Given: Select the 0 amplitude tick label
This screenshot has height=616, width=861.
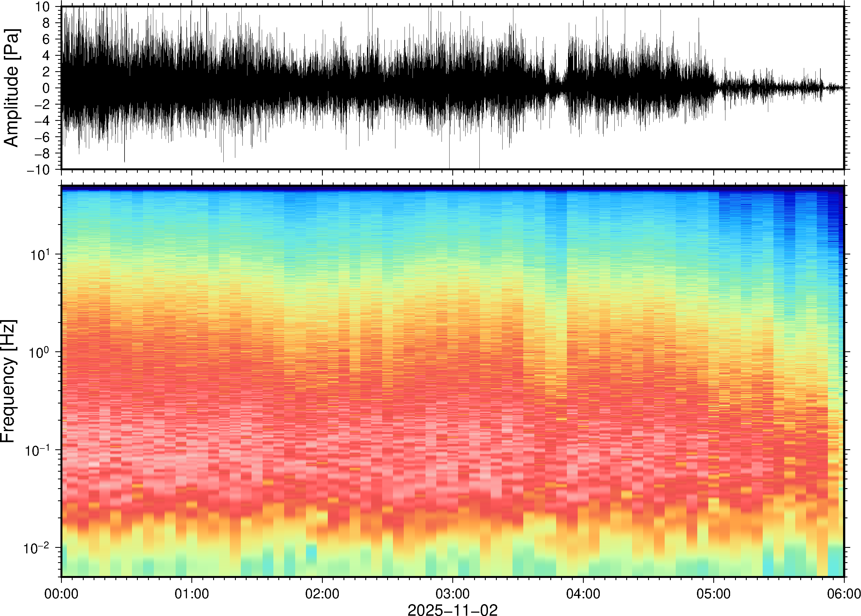Looking at the screenshot, I should (46, 88).
